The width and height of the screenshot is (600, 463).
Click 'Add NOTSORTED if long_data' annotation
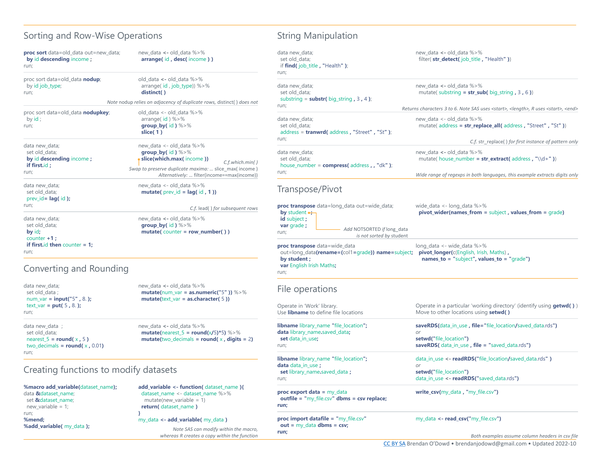click(375, 229)
